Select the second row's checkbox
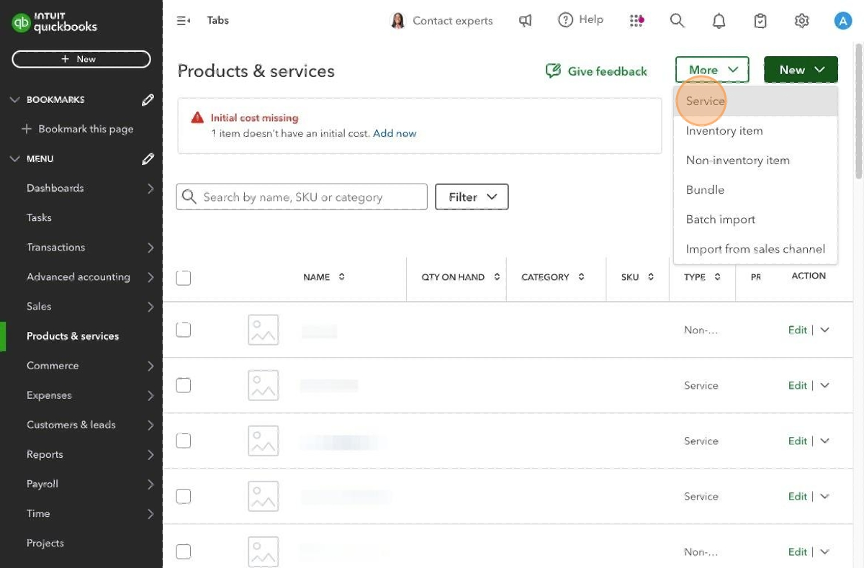 (x=183, y=385)
